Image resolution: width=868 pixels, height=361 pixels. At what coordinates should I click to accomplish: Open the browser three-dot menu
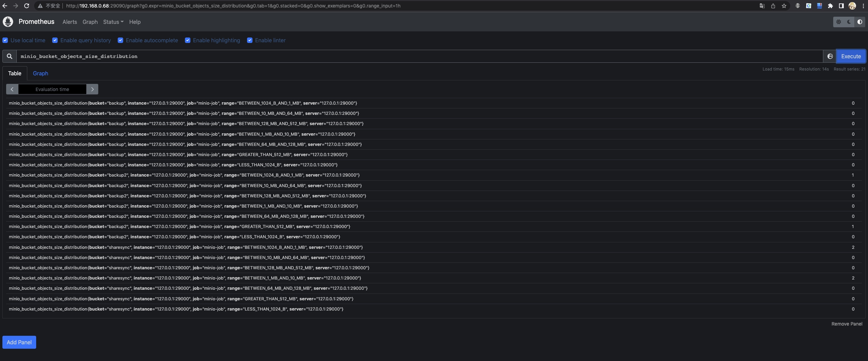[x=863, y=6]
